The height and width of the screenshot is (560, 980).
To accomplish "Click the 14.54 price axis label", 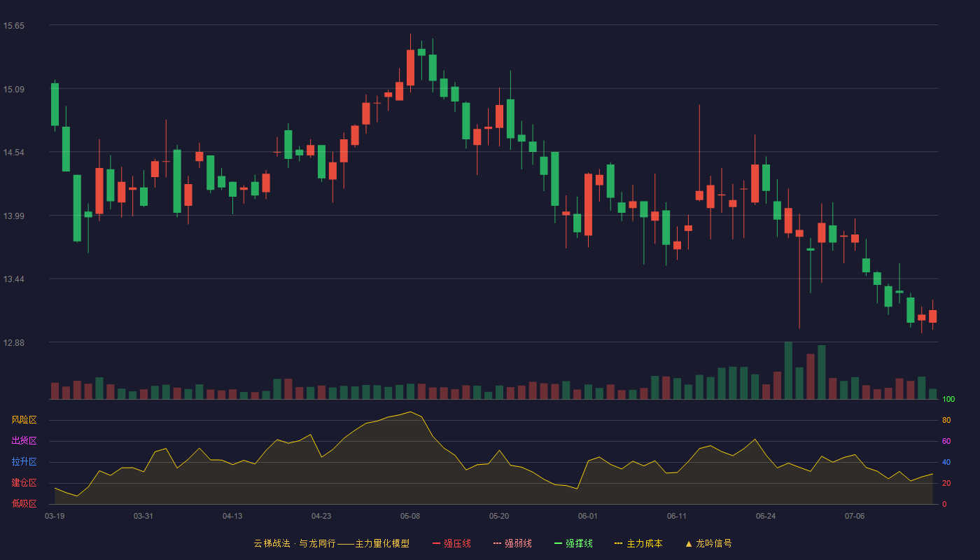I will tap(13, 153).
